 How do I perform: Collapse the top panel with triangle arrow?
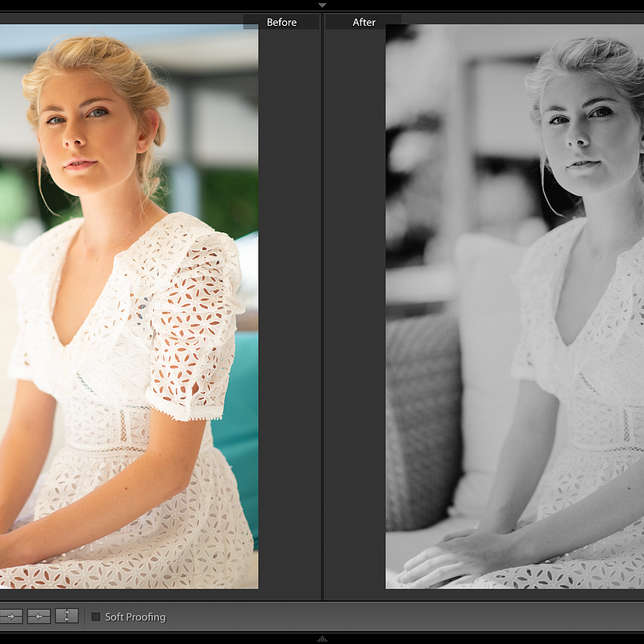322,6
